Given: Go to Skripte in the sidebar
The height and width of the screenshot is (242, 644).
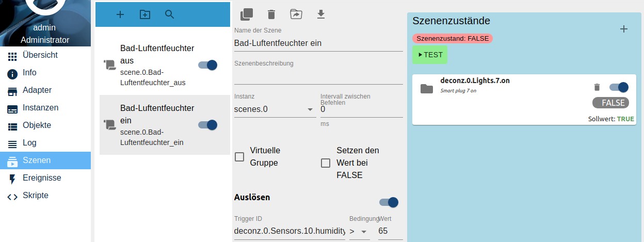Looking at the screenshot, I should [x=35, y=196].
